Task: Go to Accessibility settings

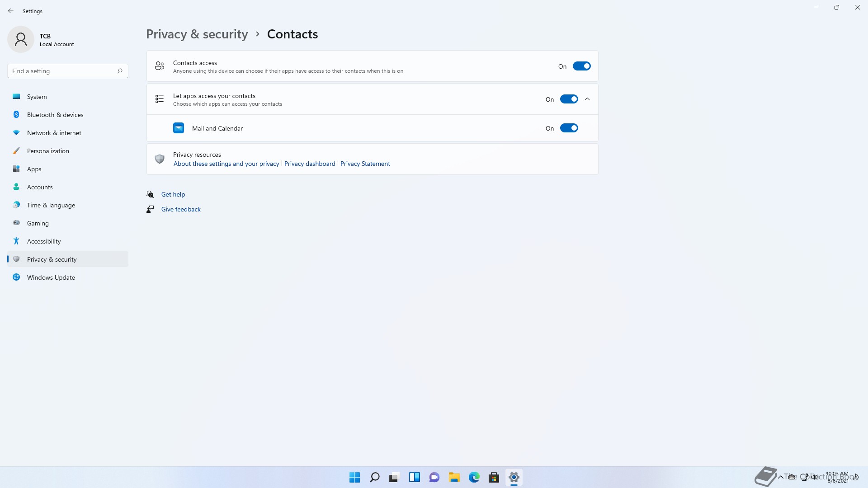Action: coord(68,241)
